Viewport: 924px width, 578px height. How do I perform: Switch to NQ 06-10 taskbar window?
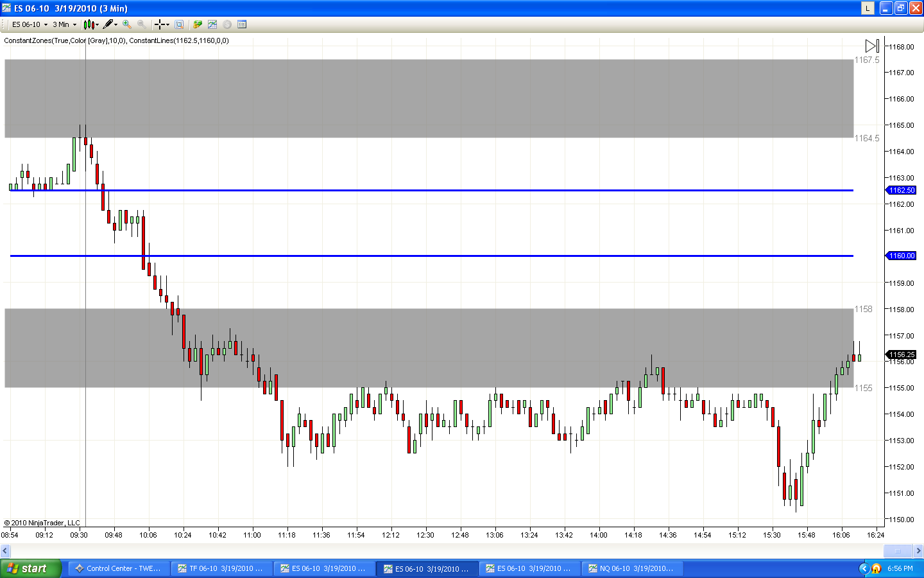click(x=631, y=568)
